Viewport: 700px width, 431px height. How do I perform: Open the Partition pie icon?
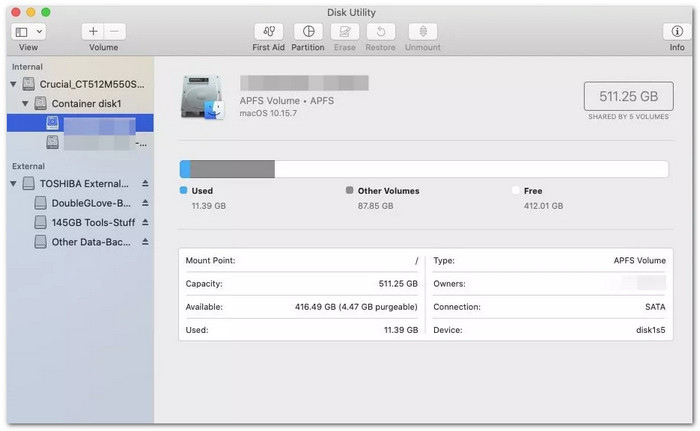click(x=308, y=32)
